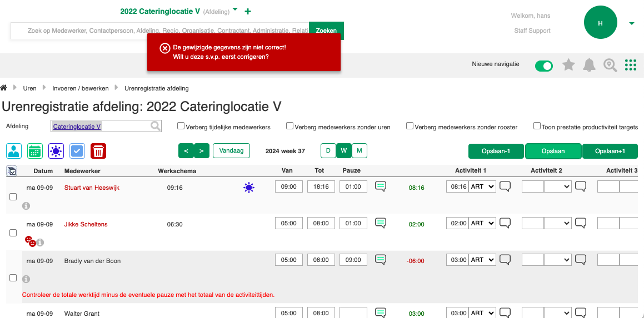Click the Van time field for Bradly
Viewport: 644px width, 318px height.
pyautogui.click(x=289, y=260)
